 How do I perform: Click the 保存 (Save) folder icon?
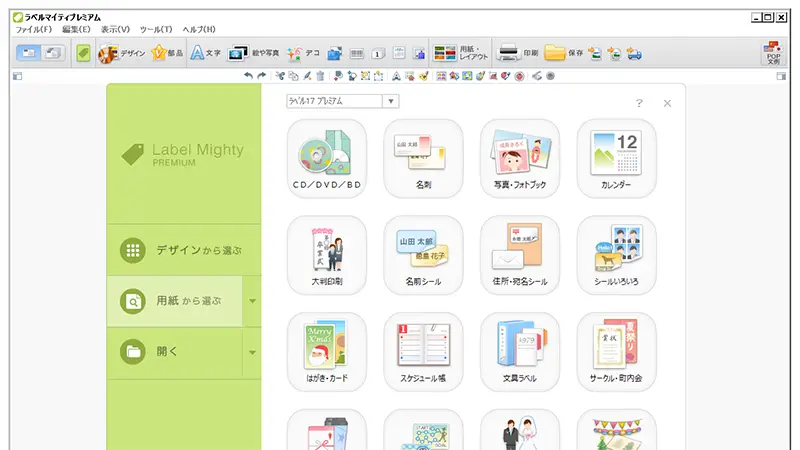(x=555, y=53)
